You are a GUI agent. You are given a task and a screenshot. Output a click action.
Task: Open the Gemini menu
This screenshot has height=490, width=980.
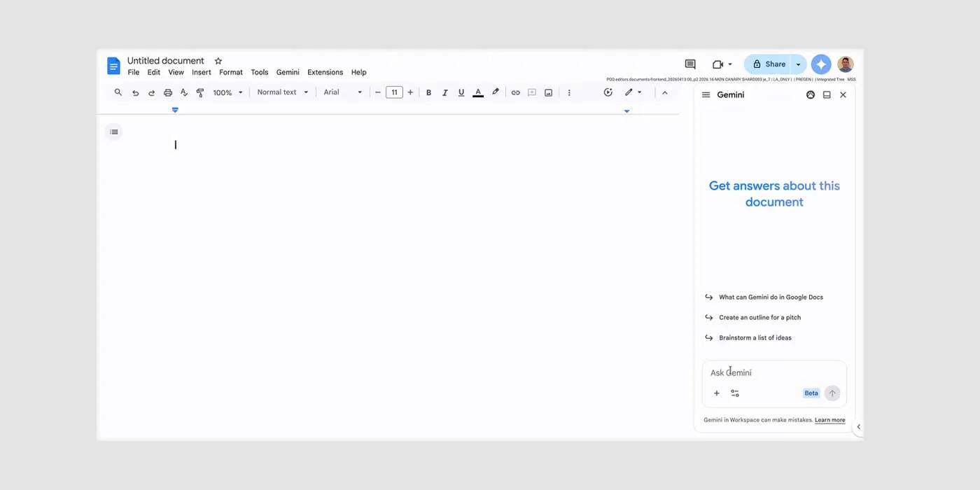(288, 72)
